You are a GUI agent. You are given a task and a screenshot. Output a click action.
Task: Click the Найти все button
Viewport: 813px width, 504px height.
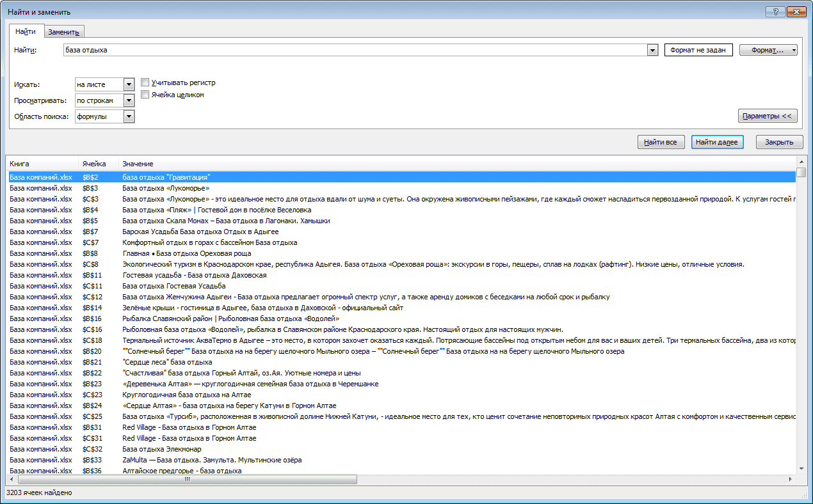click(x=661, y=142)
